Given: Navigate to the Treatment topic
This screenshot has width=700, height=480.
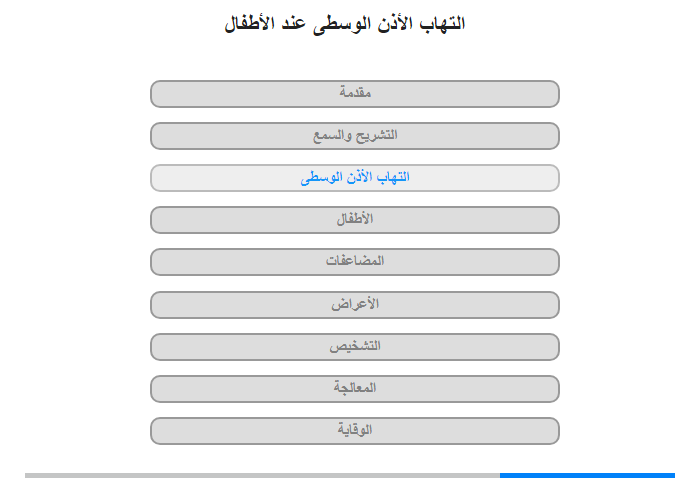Looking at the screenshot, I should pyautogui.click(x=355, y=388).
